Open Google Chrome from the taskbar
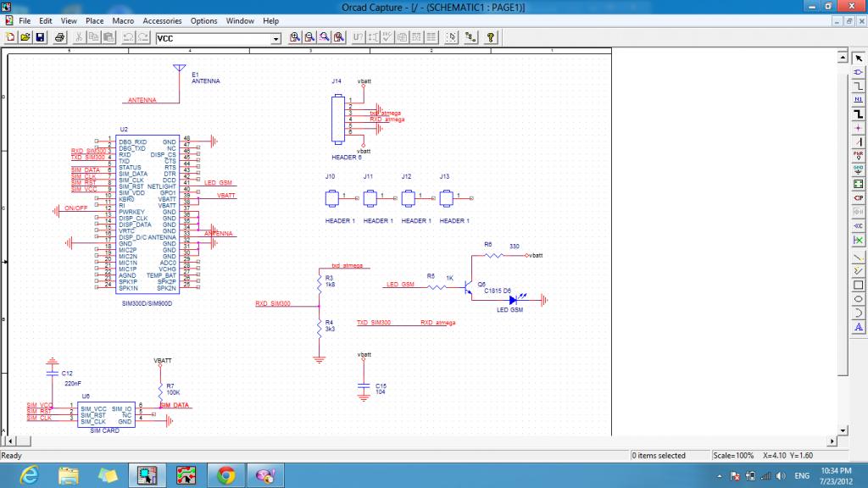 (225, 475)
